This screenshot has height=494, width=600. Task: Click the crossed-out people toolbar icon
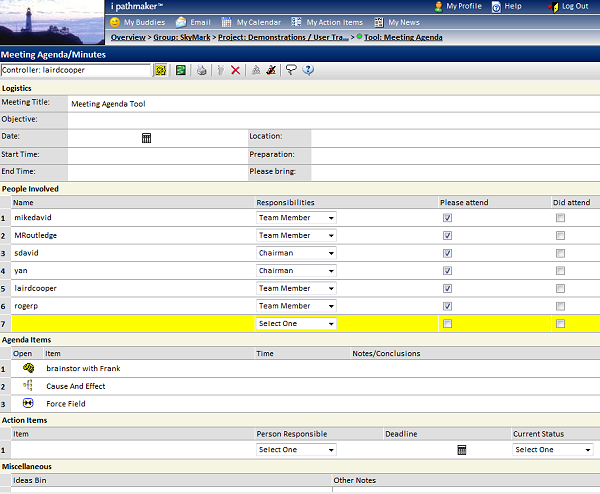click(271, 70)
